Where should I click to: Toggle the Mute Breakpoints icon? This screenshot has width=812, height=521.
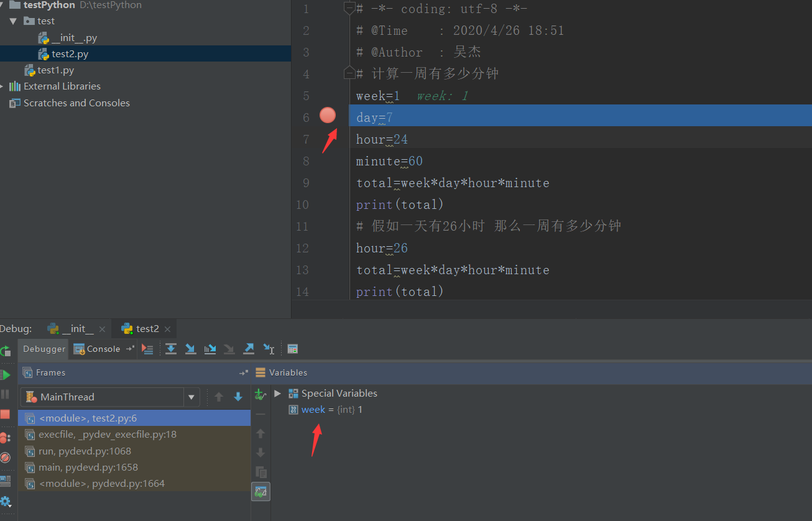tap(7, 457)
